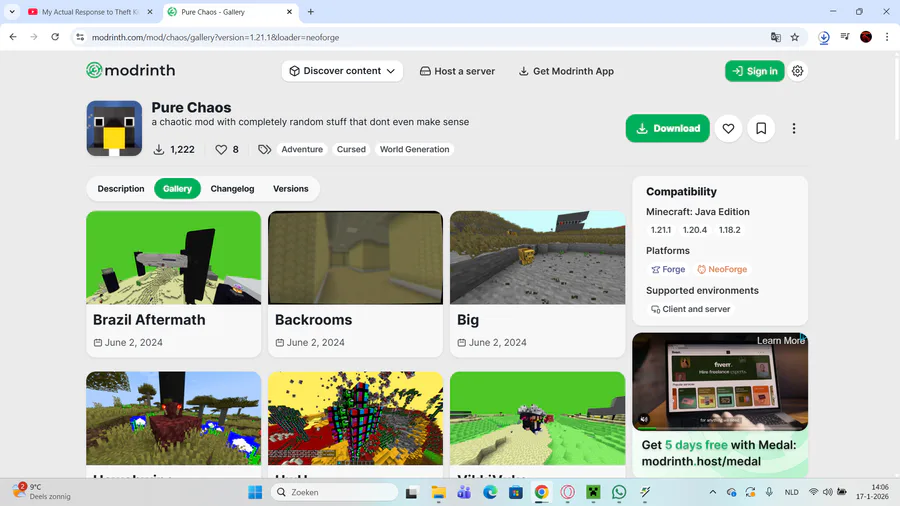This screenshot has height=506, width=900.
Task: Click the Pure Chaos title text
Action: tap(191, 107)
